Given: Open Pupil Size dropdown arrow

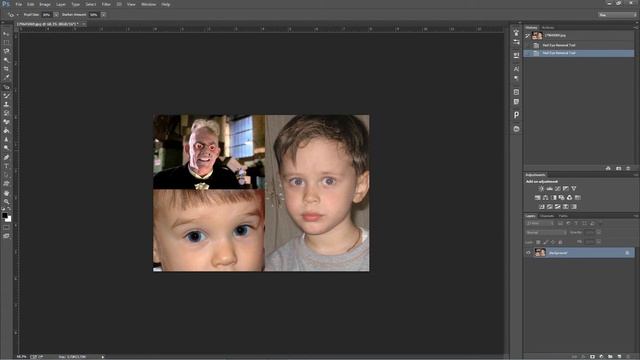Looking at the screenshot, I should click(56, 15).
